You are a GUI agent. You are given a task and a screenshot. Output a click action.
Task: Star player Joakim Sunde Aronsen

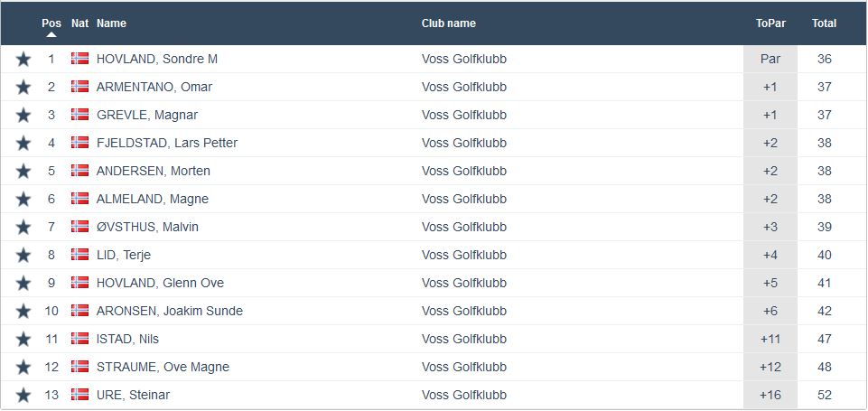(23, 312)
